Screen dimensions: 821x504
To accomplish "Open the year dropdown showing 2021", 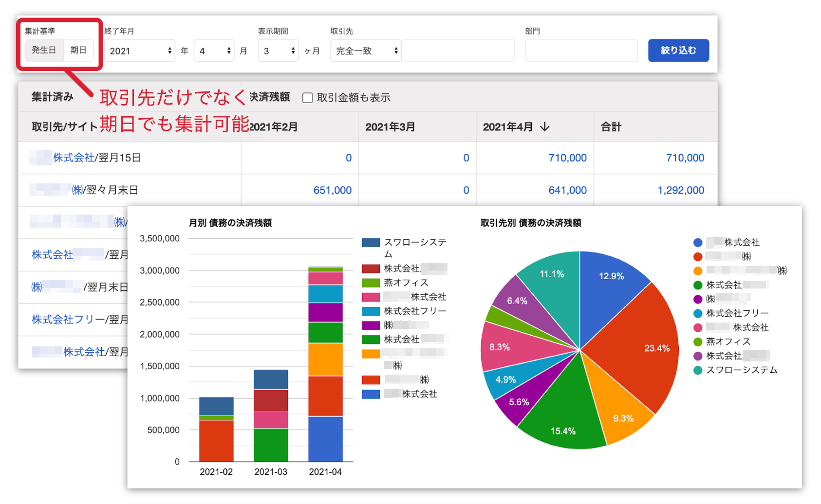I will click(x=140, y=51).
